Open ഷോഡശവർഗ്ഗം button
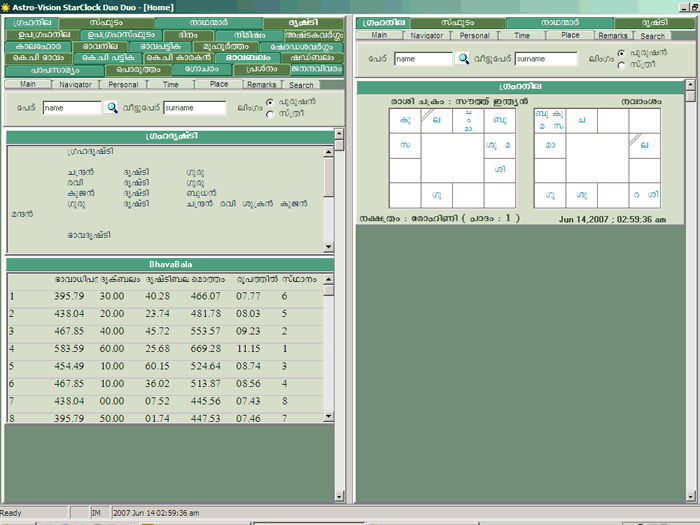The height and width of the screenshot is (525, 700). pos(301,46)
